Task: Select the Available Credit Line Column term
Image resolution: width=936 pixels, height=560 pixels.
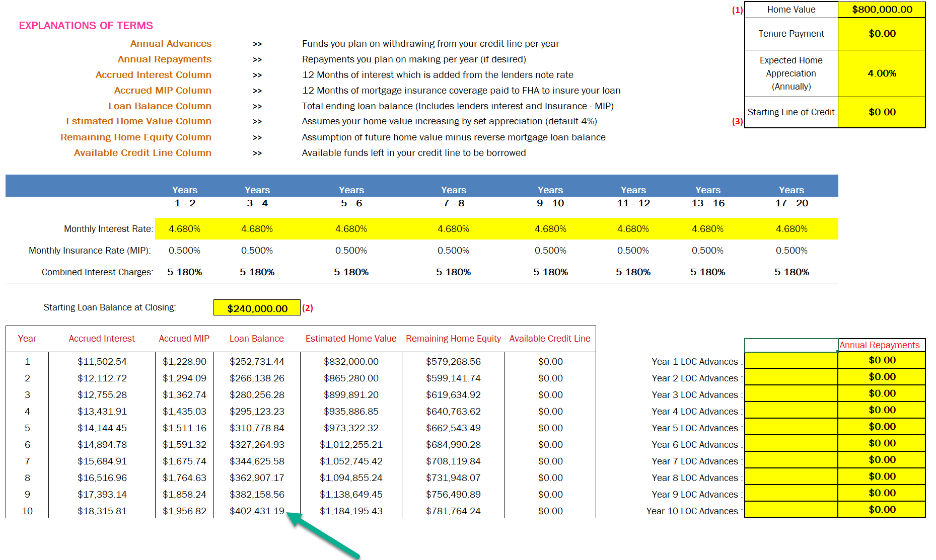Action: [x=142, y=152]
